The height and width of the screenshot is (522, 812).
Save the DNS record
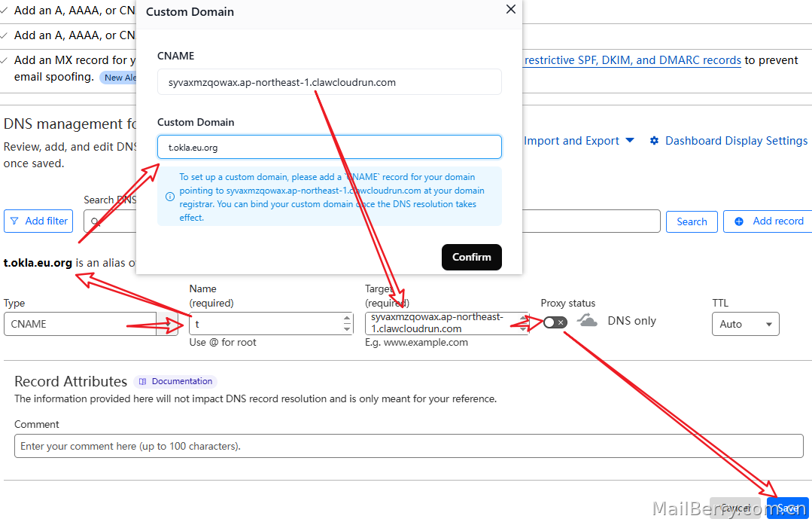tap(788, 508)
